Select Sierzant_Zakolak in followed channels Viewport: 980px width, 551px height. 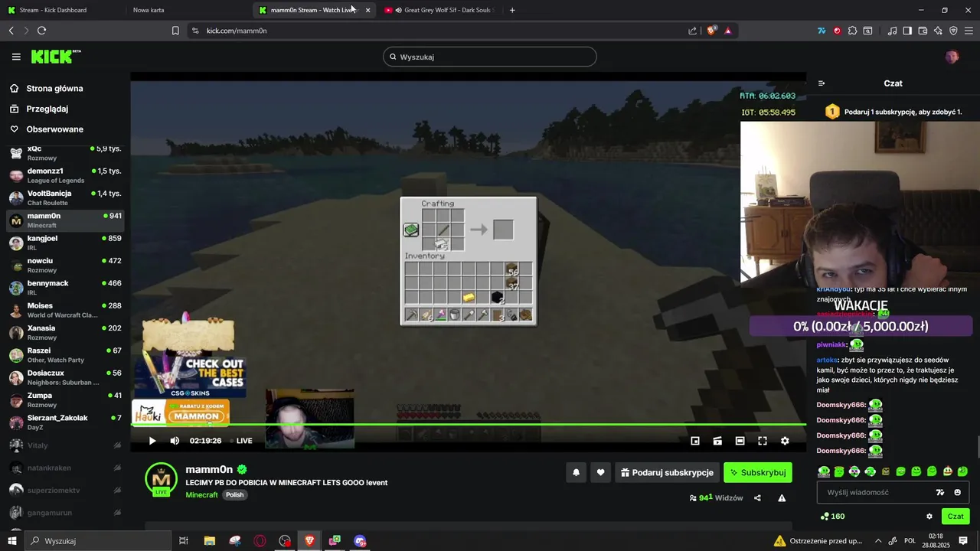tap(65, 422)
